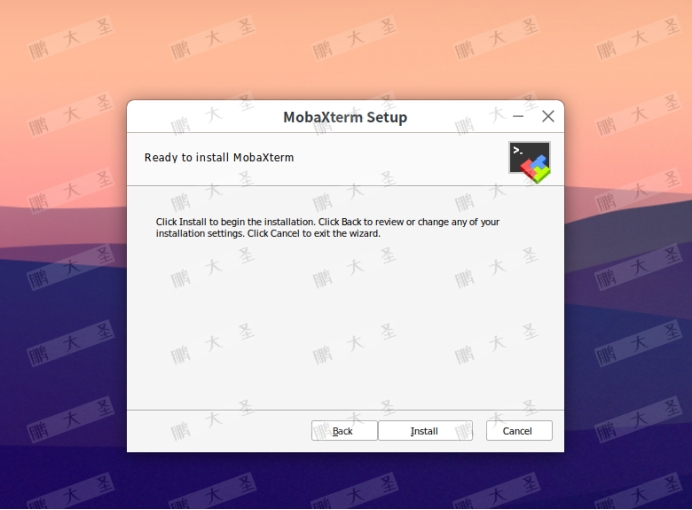Click the MobaXterm terminal logo icon

[x=530, y=162]
